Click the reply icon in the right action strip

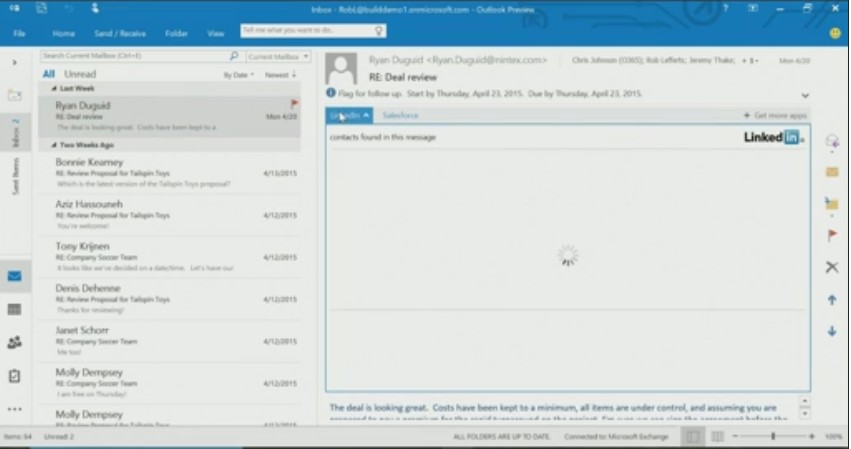[x=832, y=142]
